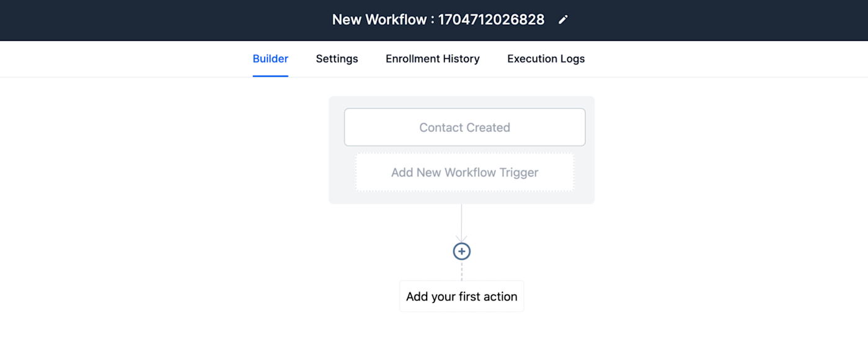Click the workflow title New Workflow : 1704712026828
Image resolution: width=868 pixels, height=358 pixels.
[438, 20]
